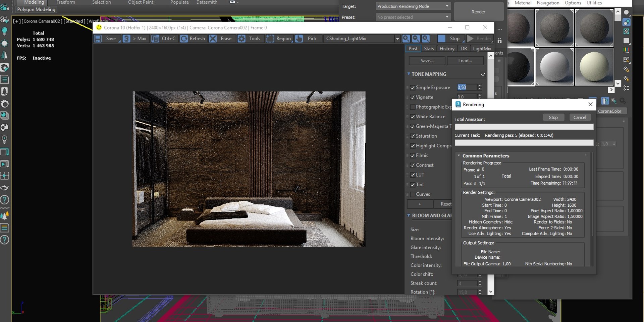This screenshot has width=644, height=322.
Task: Click the Simple Exposure value field
Action: pyautogui.click(x=467, y=87)
